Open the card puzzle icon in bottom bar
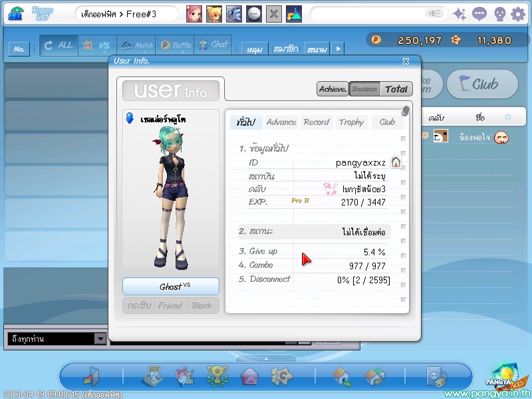Image resolution: width=532 pixels, height=399 pixels. (282, 376)
